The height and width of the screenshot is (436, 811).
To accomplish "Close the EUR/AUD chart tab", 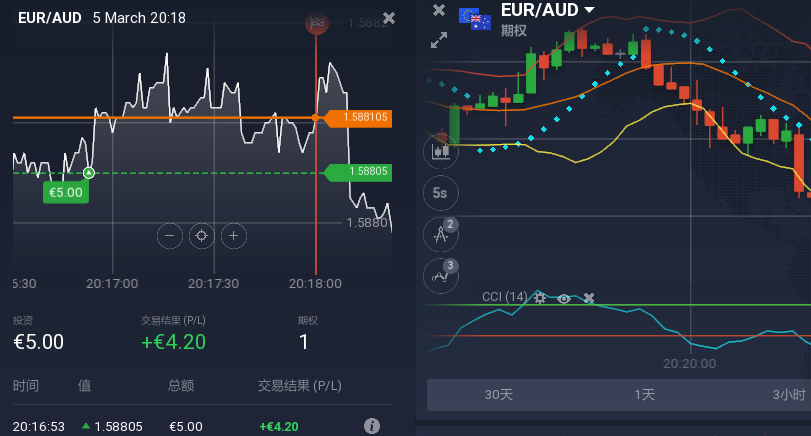I will point(439,10).
